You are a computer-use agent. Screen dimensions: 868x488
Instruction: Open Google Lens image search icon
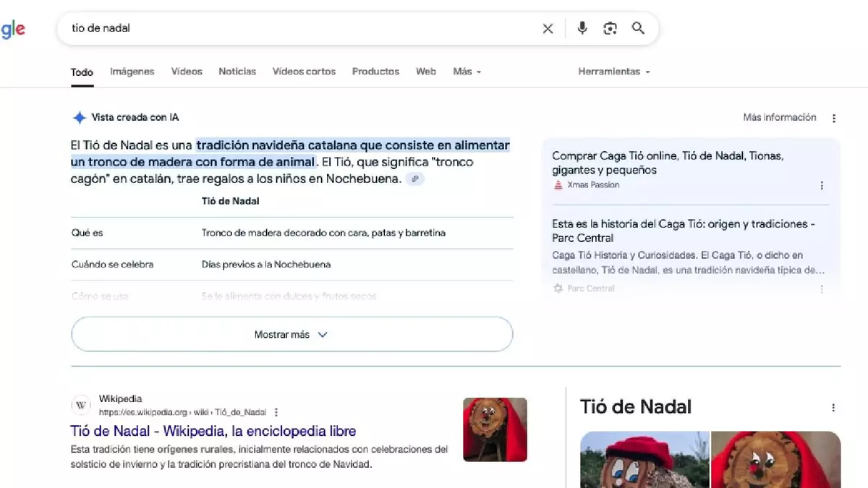610,28
